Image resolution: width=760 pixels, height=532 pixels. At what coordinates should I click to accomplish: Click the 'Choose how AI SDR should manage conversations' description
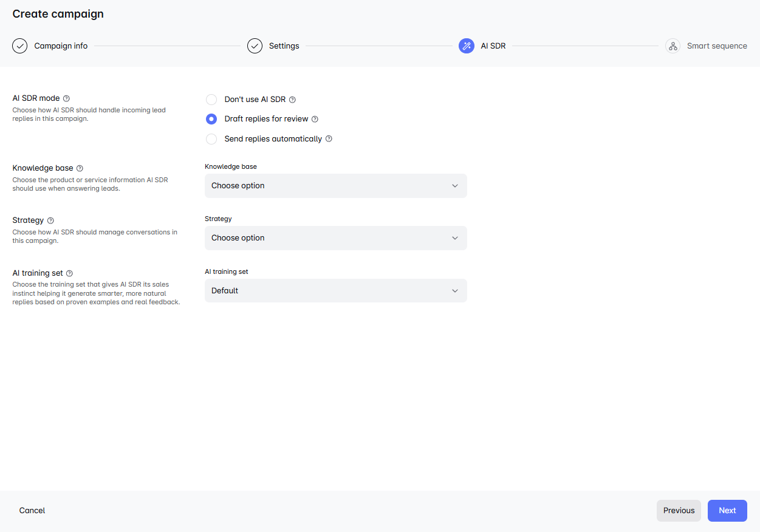click(x=95, y=236)
